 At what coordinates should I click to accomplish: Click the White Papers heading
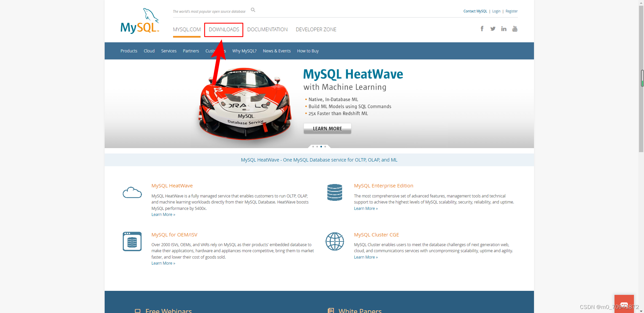(x=360, y=311)
